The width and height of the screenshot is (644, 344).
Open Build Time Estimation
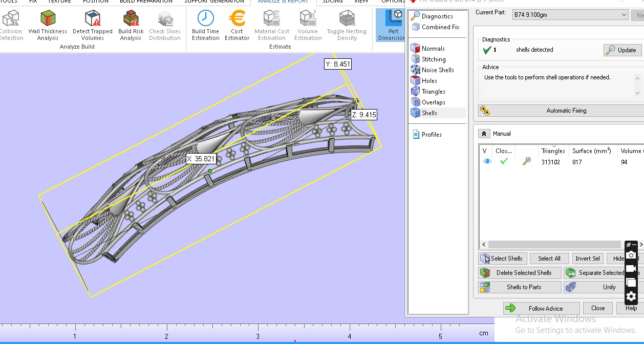pyautogui.click(x=205, y=26)
